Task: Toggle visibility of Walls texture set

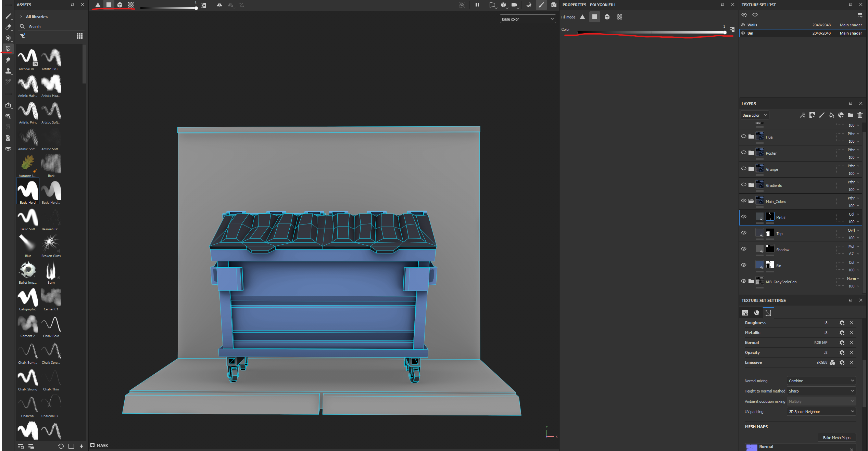Action: coord(743,25)
